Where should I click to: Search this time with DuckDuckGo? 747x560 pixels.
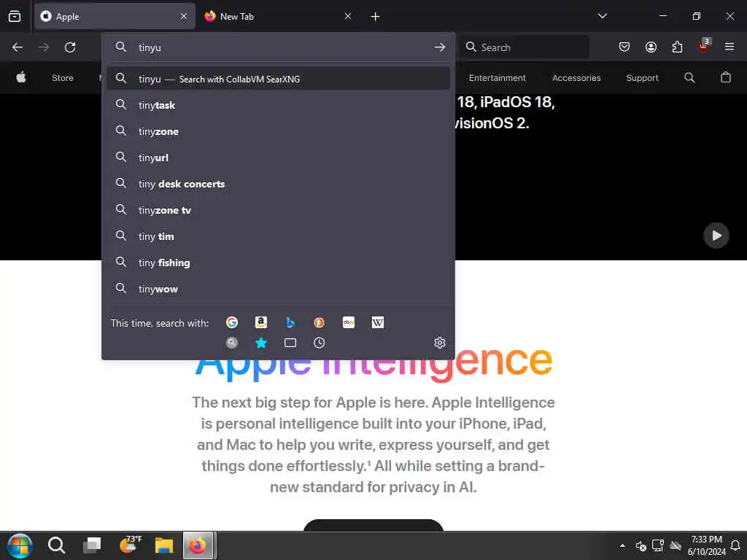320,322
